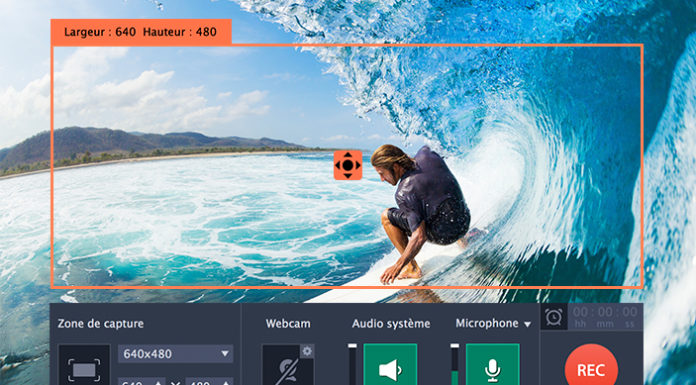This screenshot has width=696, height=385.
Task: Open the 640x480 capture size dropdown
Action: pos(176,354)
